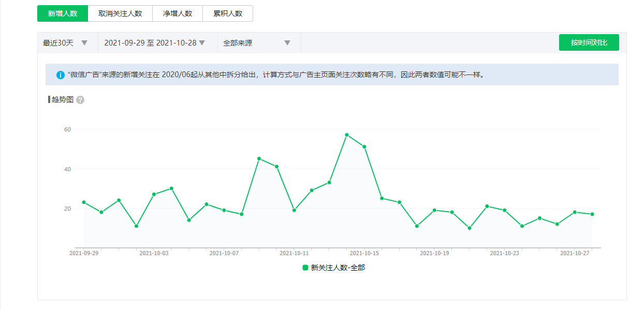Expand the date range 2021-09-29 至 2021-10-28 picker
The image size is (644, 310).
pos(155,43)
